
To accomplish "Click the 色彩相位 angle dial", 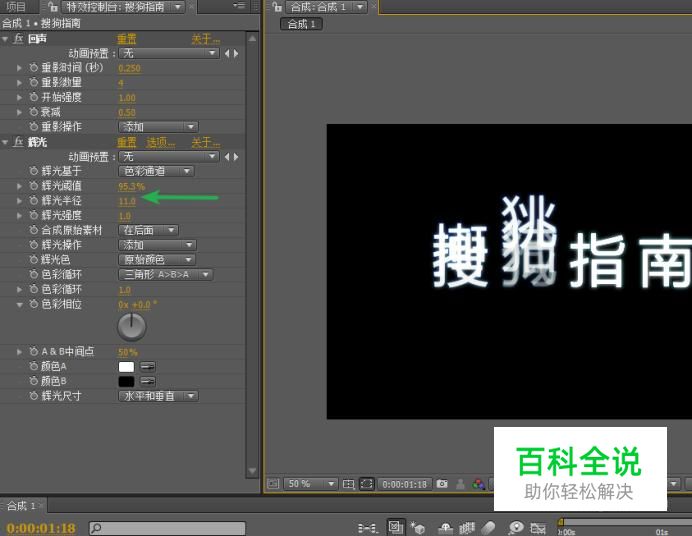I will click(132, 327).
